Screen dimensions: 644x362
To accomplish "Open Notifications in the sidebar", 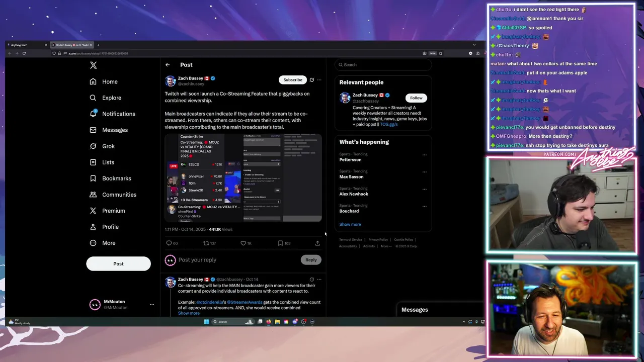I will pyautogui.click(x=112, y=114).
